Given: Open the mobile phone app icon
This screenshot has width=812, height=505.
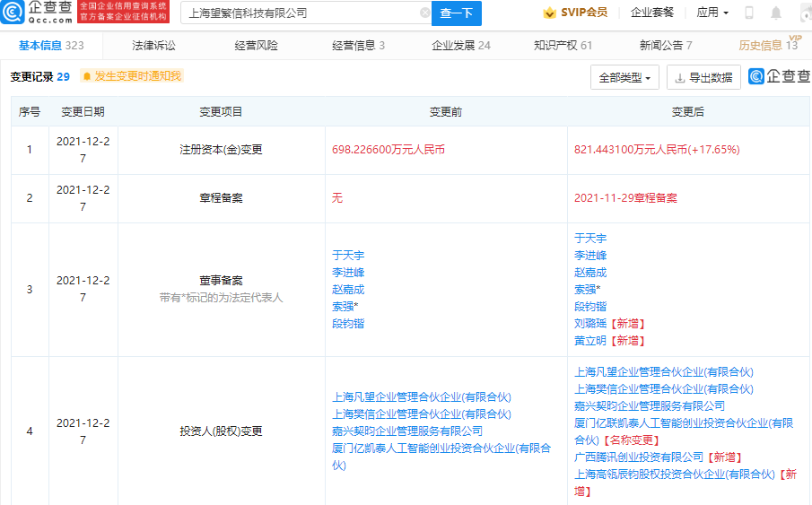Looking at the screenshot, I should tap(749, 13).
